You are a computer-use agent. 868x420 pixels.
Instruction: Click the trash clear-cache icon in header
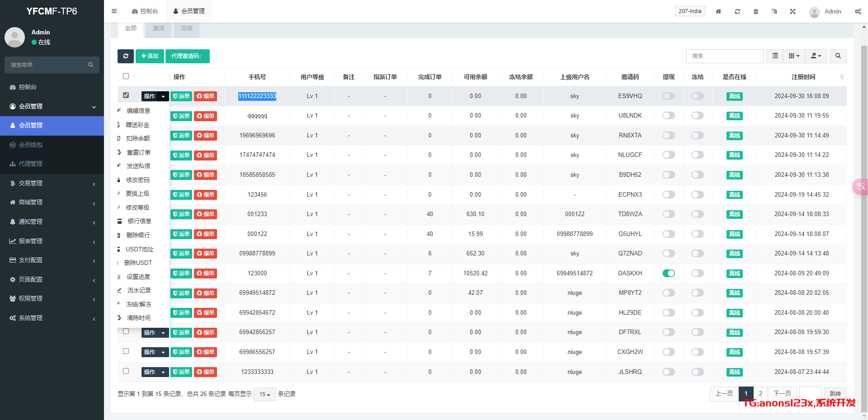756,11
